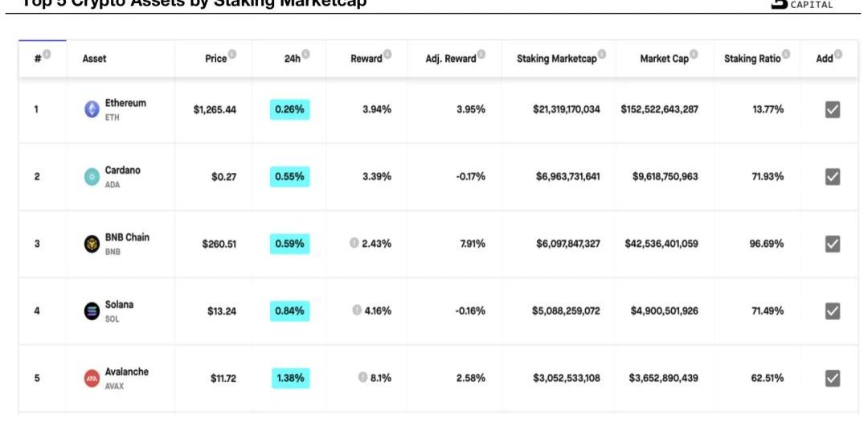
Task: Click Avalanche's 1.38% 24h change badge
Action: point(289,378)
